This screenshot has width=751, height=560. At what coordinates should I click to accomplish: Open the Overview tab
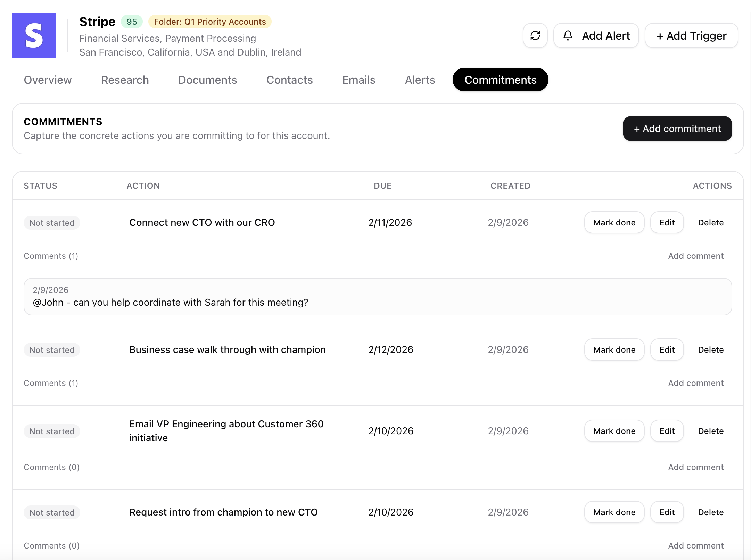coord(48,80)
